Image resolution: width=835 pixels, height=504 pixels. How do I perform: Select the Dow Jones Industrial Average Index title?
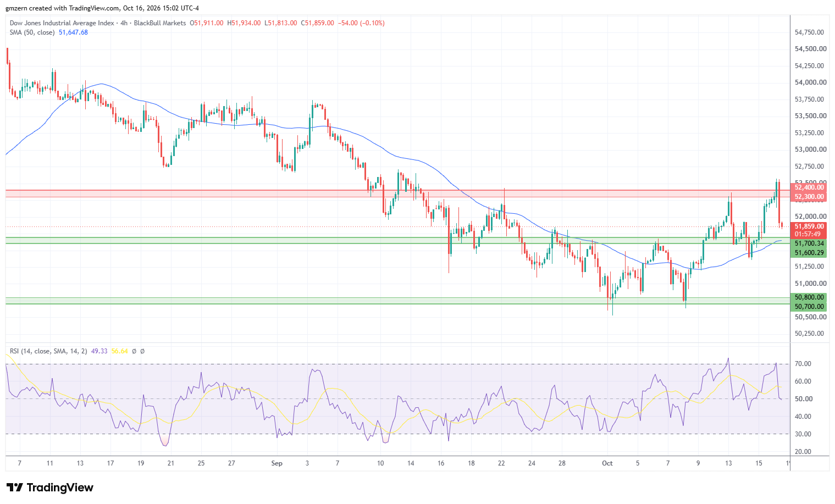click(62, 23)
